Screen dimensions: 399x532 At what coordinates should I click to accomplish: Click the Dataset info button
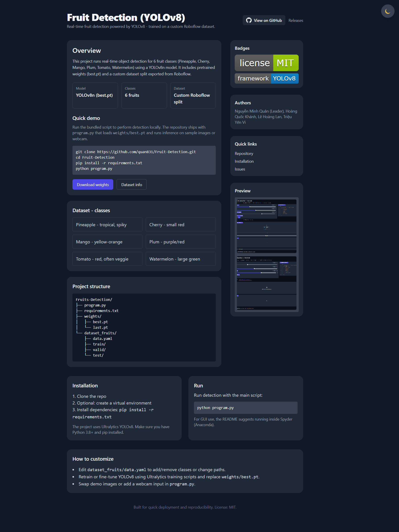click(131, 185)
